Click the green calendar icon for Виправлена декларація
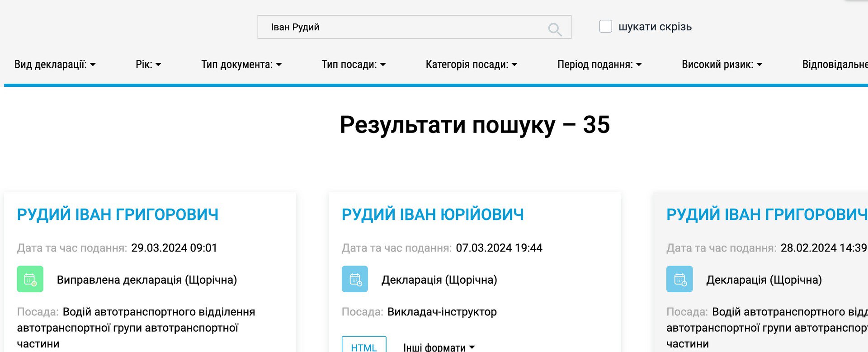Screen dimensions: 868x352 pos(30,279)
